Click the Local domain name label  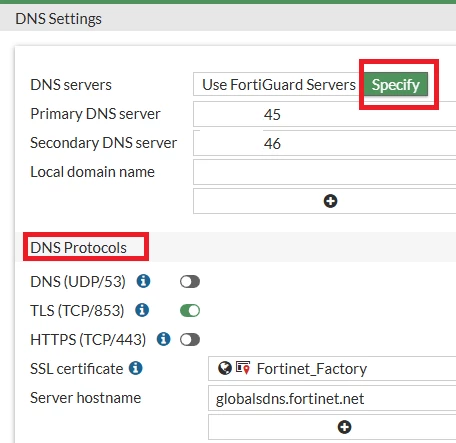93,172
